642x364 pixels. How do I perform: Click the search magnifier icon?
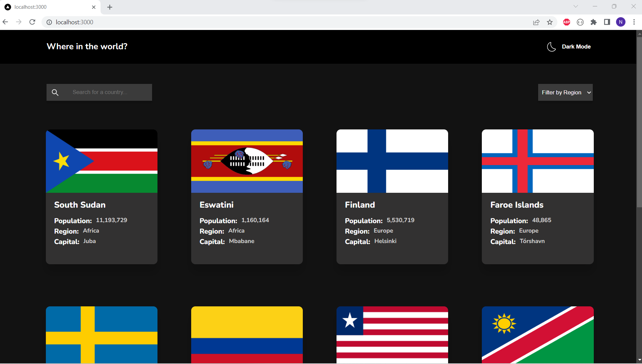pyautogui.click(x=55, y=92)
